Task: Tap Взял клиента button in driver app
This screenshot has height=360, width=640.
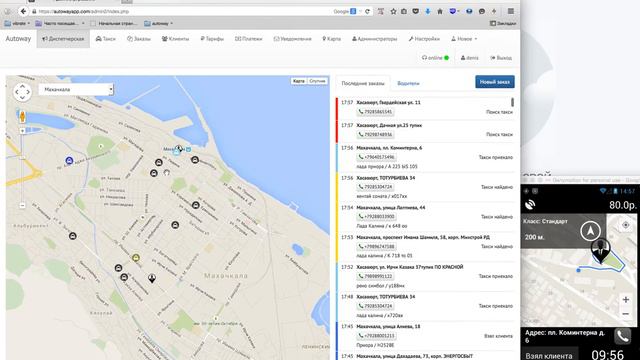Action: 549,355
